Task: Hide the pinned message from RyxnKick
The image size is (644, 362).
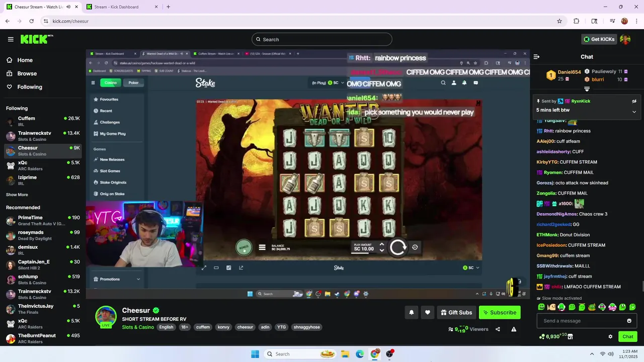Action: [634, 101]
